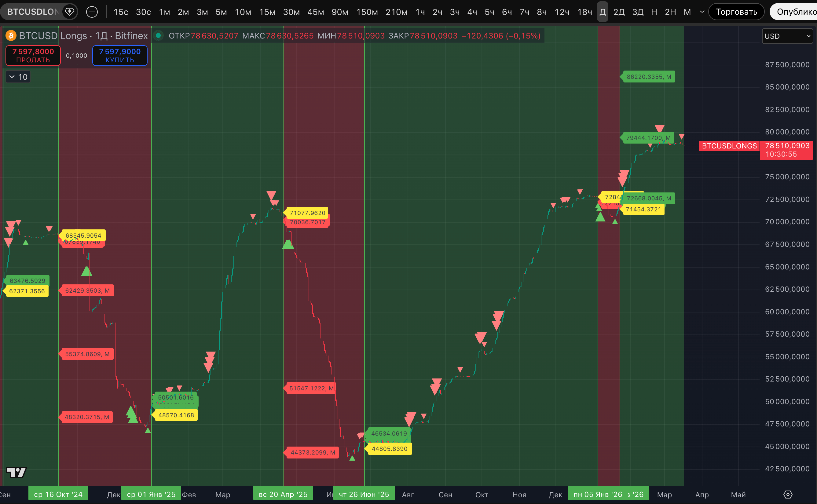
Task: Choose the Н weekly timeframe
Action: pos(654,12)
